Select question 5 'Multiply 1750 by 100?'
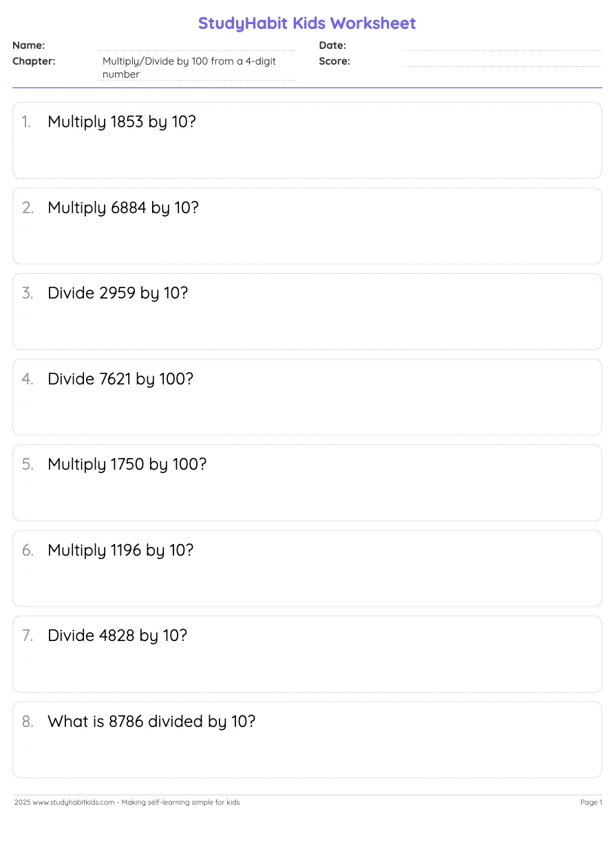 [127, 464]
